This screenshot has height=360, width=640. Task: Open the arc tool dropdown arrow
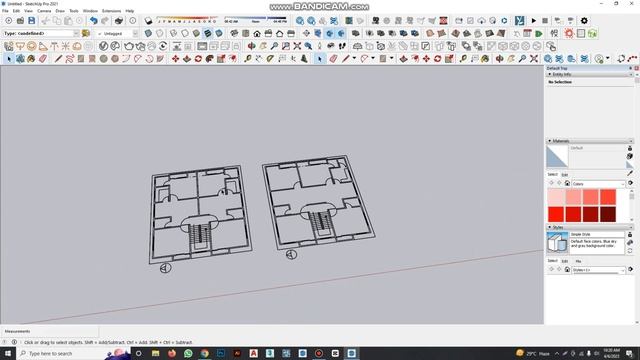373,59
